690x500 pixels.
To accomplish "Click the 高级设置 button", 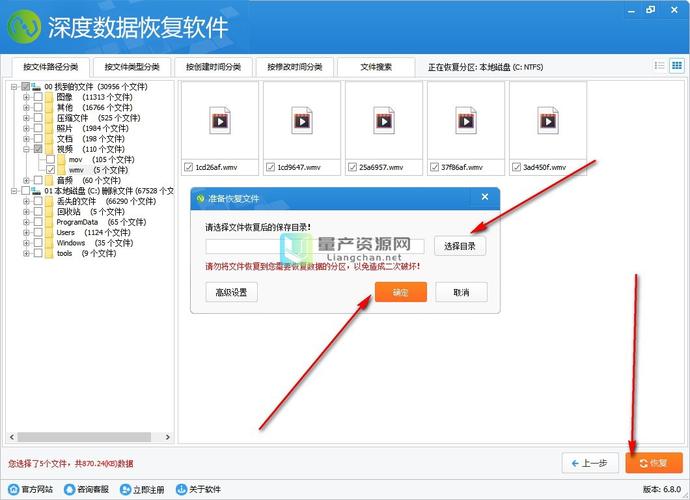I will pyautogui.click(x=231, y=292).
